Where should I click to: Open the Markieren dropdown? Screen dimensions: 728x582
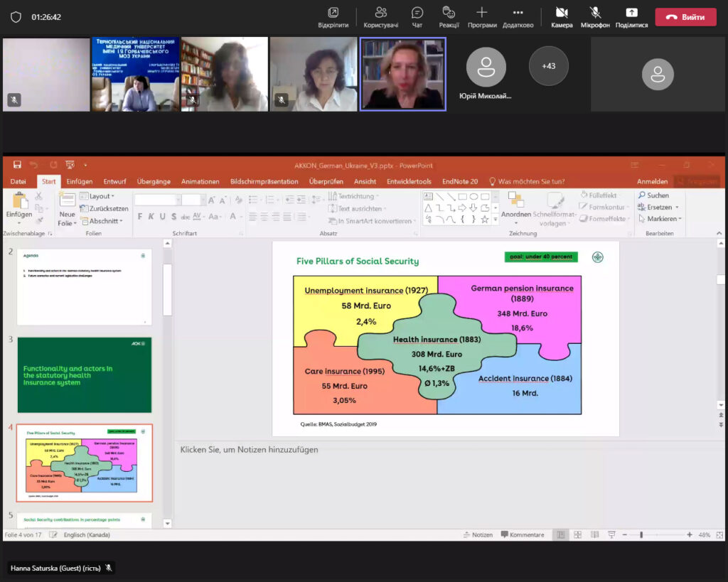(x=663, y=219)
